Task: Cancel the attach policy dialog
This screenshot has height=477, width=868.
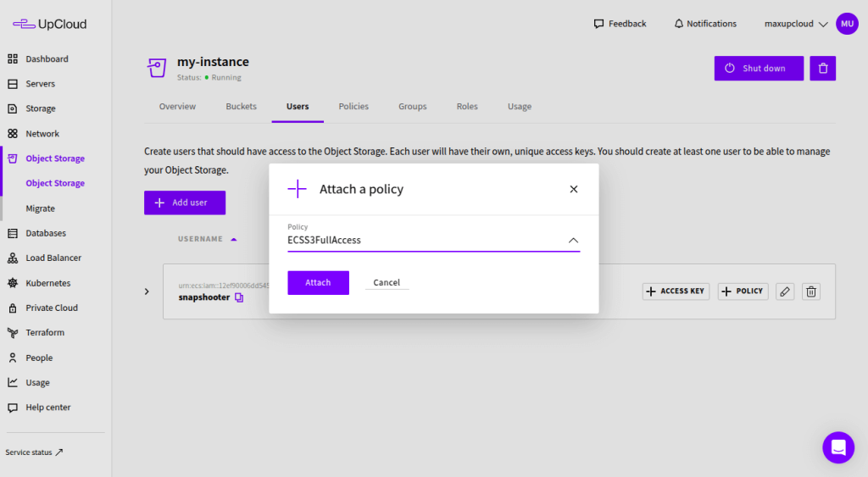Action: pos(387,282)
